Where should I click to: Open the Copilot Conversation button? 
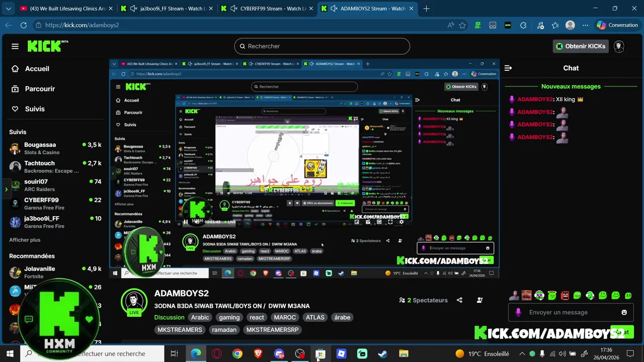pos(617,25)
